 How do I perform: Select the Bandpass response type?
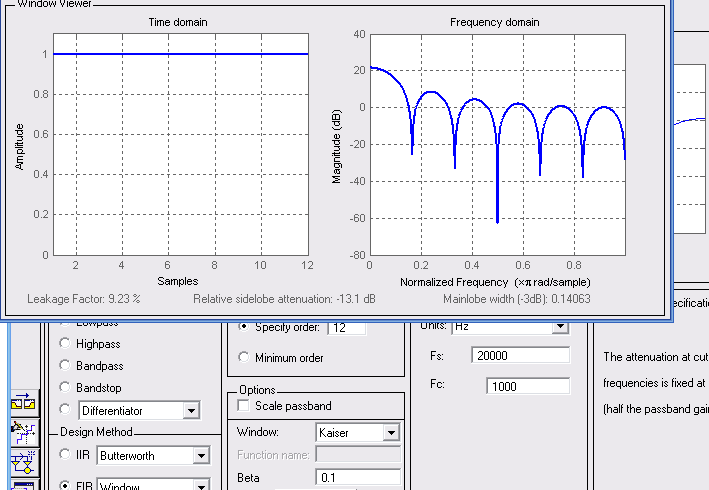pos(65,365)
